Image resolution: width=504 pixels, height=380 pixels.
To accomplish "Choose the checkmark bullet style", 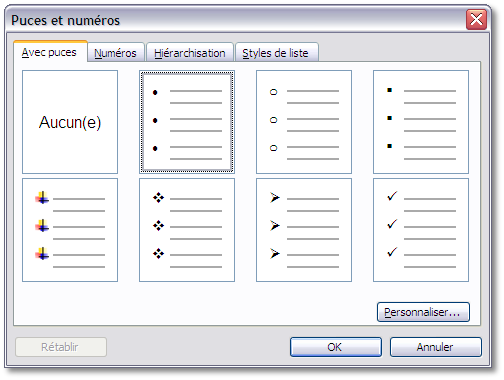I will click(421, 230).
